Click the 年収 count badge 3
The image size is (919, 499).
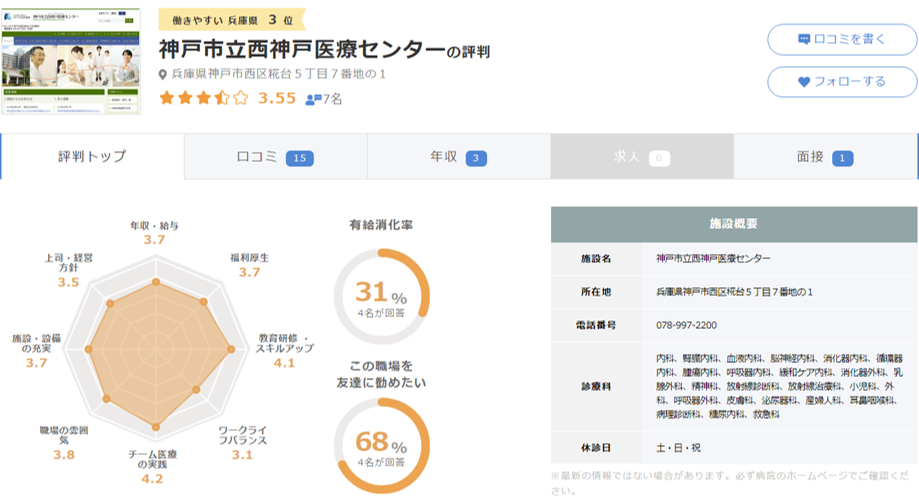[x=476, y=158]
